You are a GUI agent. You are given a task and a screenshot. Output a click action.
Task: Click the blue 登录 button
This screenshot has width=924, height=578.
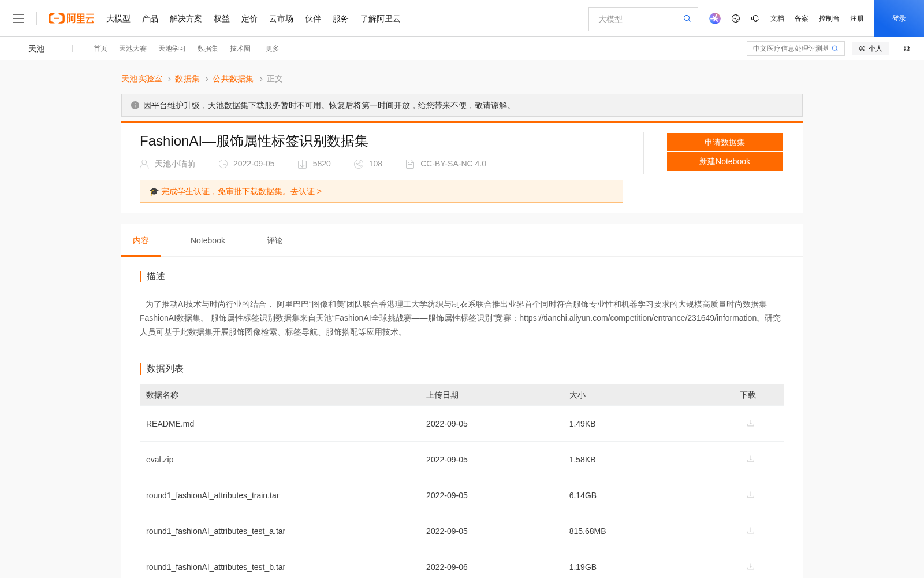899,18
